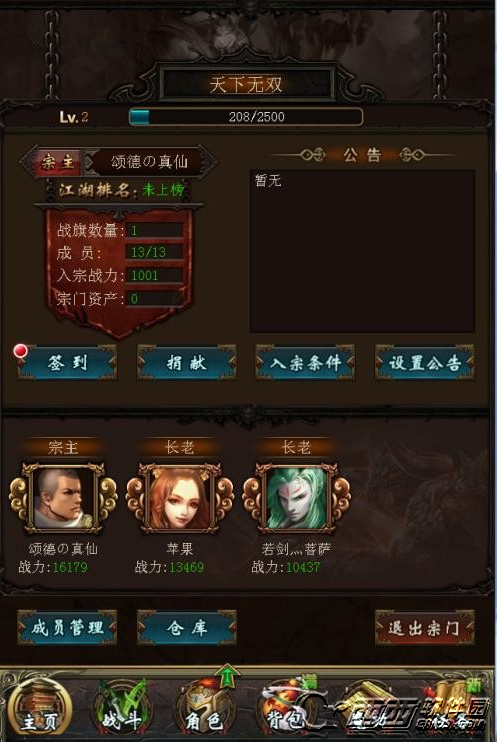This screenshot has height=742, width=497.
Task: Open 入宗条件 join requirements
Action: [305, 362]
